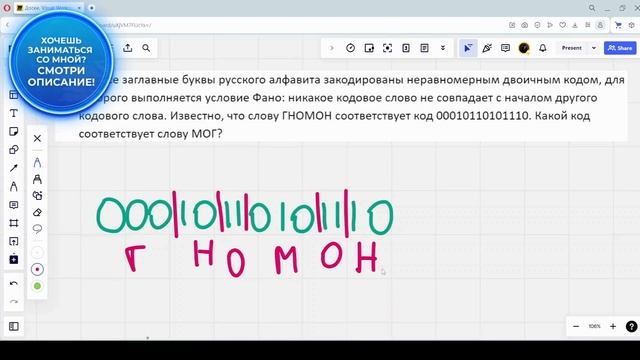Open browser downloads icon
This screenshot has width=640, height=360.
tap(575, 25)
